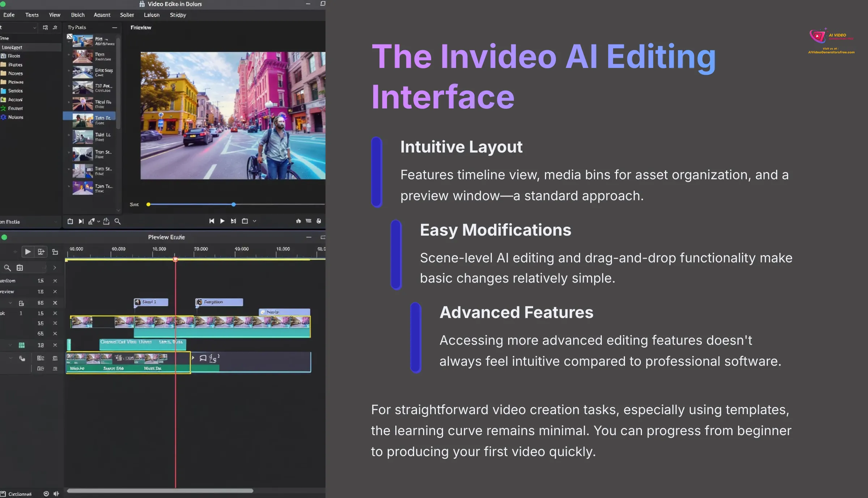The height and width of the screenshot is (498, 868).
Task: Open dropdown arrow next to media bin tool icon
Action: coord(98,222)
